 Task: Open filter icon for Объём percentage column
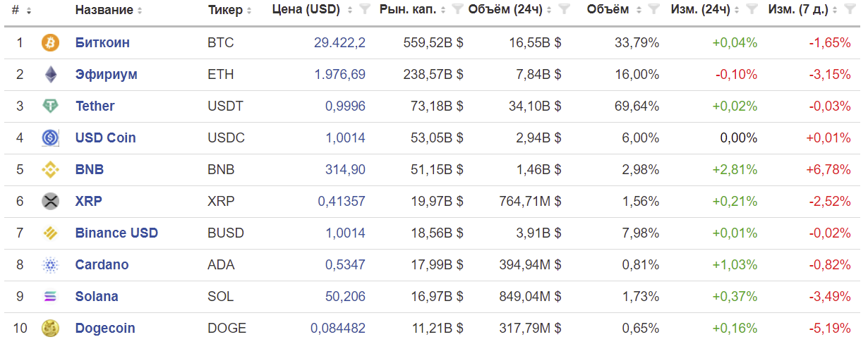point(653,10)
